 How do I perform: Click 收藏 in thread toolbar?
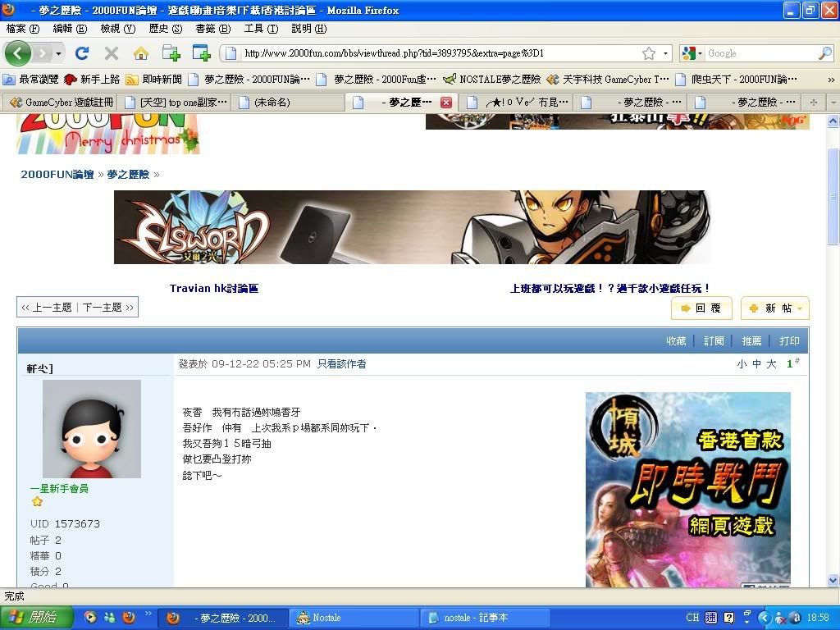pyautogui.click(x=676, y=340)
